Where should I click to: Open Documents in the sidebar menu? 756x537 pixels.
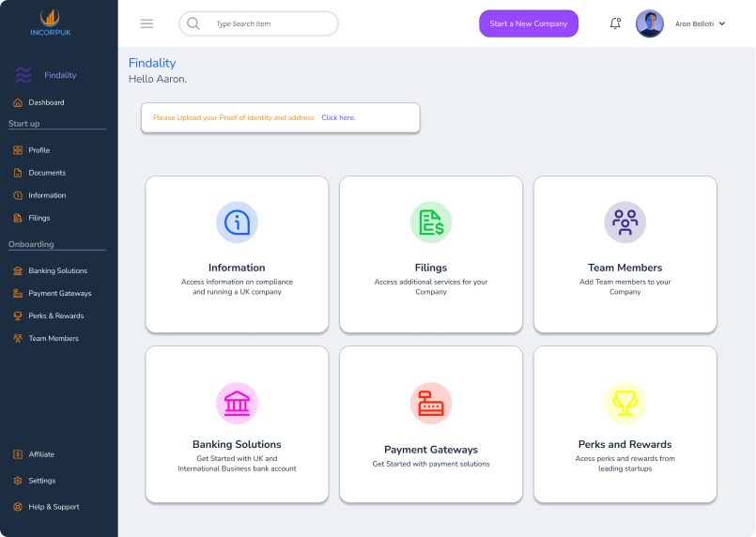(x=47, y=173)
